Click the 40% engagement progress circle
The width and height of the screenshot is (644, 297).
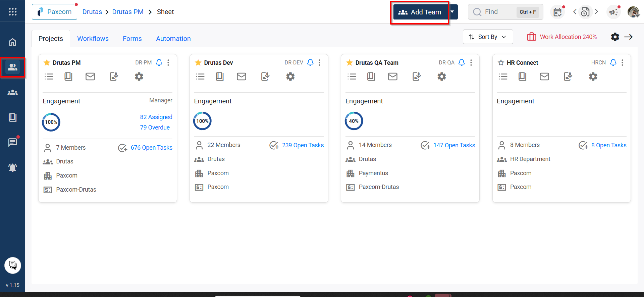pyautogui.click(x=354, y=121)
